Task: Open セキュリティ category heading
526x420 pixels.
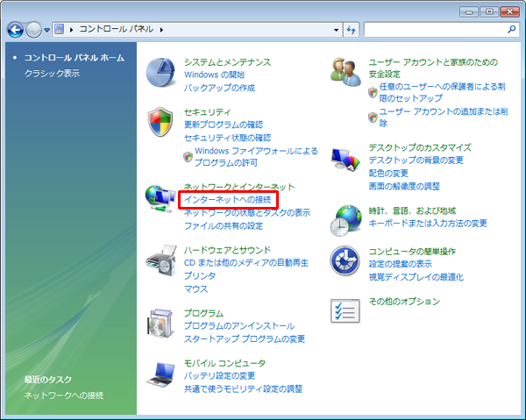Action: [x=207, y=112]
